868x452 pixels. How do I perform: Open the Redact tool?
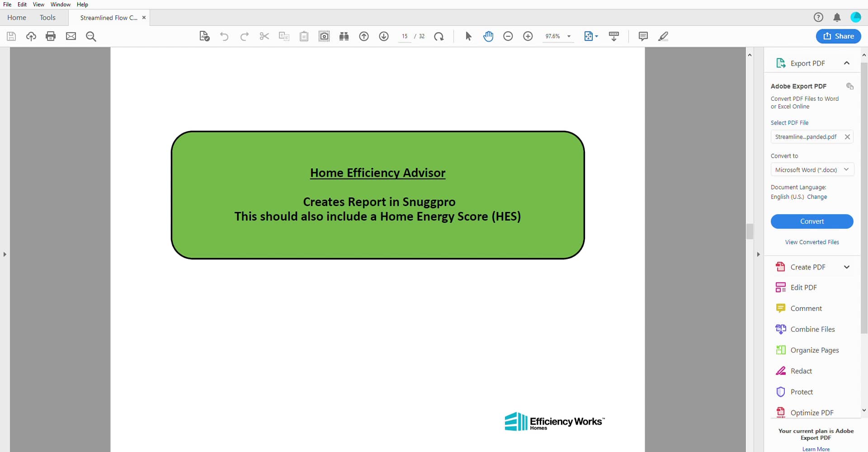(802, 371)
